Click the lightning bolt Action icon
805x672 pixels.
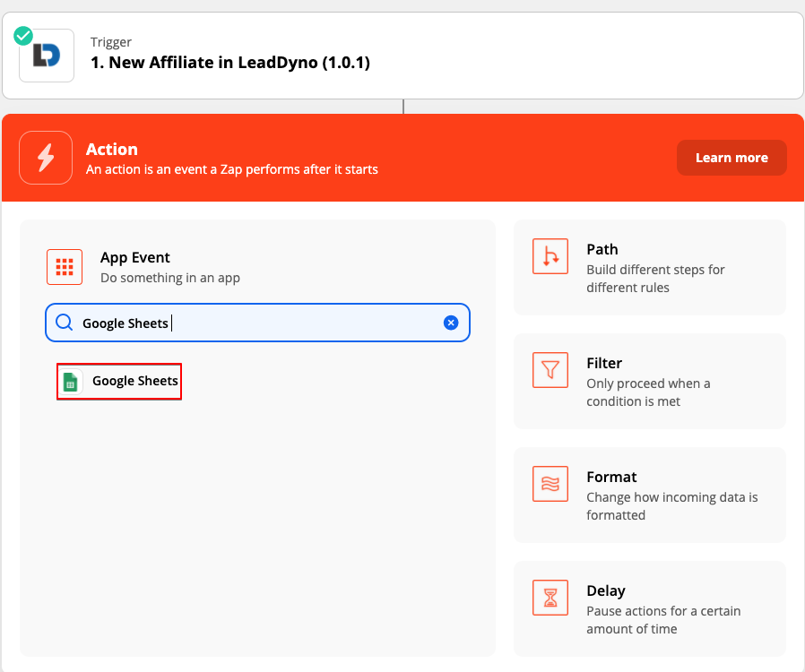click(x=46, y=158)
